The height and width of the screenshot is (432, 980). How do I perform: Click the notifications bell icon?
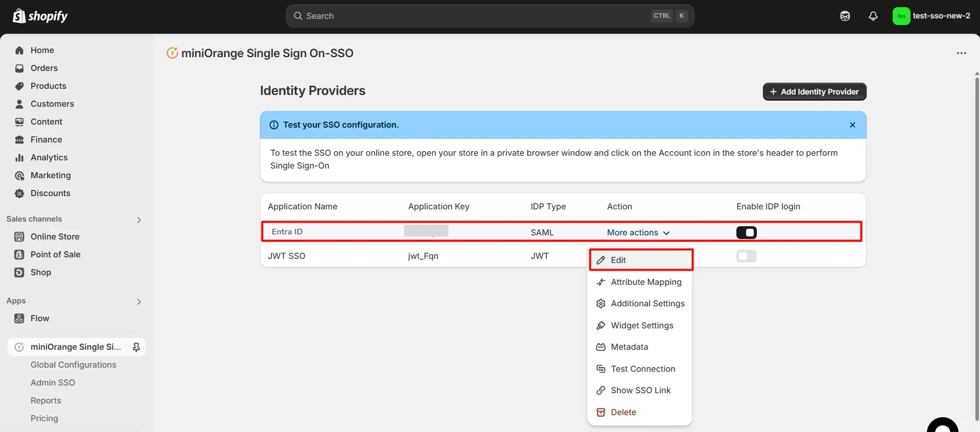click(x=873, y=16)
